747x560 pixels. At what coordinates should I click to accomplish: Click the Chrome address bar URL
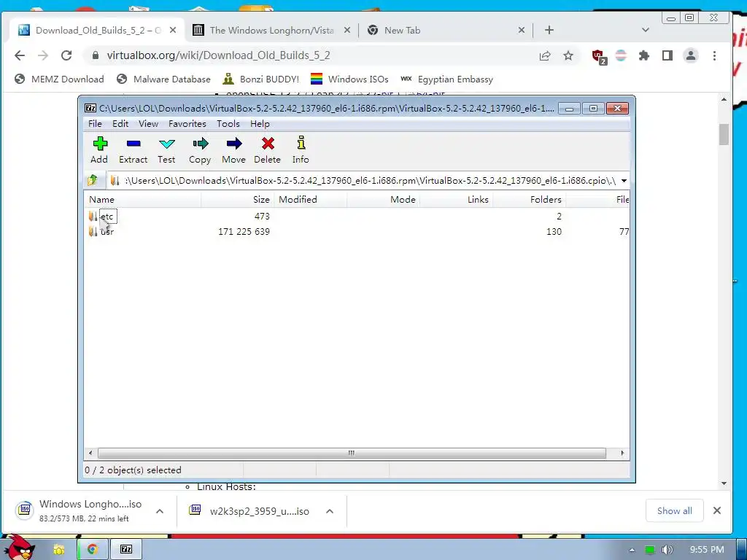click(219, 55)
